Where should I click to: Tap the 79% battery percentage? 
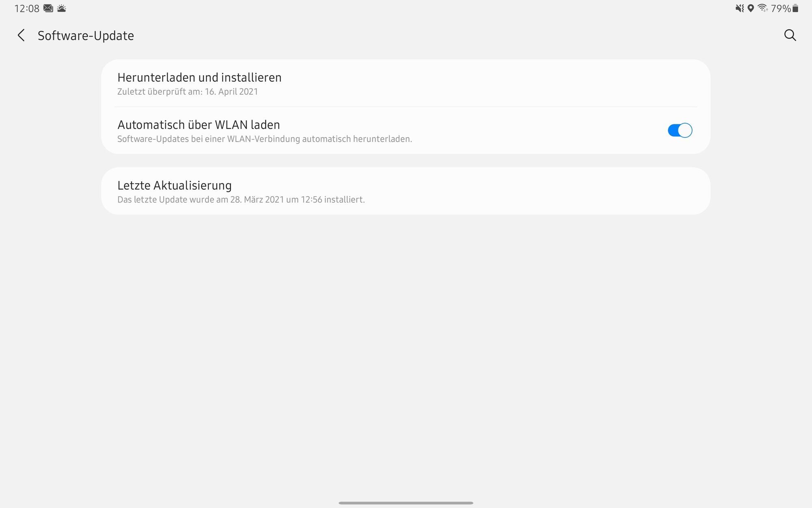(780, 8)
